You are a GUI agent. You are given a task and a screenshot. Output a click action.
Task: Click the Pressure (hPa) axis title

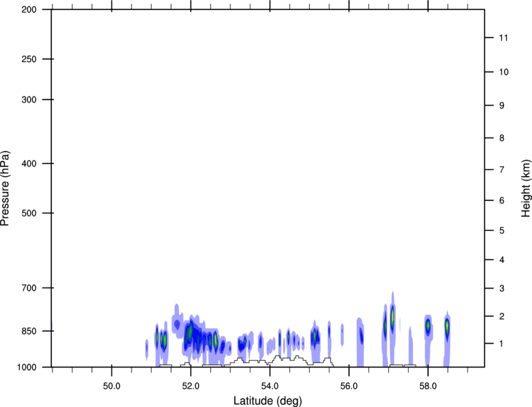(x=5, y=188)
